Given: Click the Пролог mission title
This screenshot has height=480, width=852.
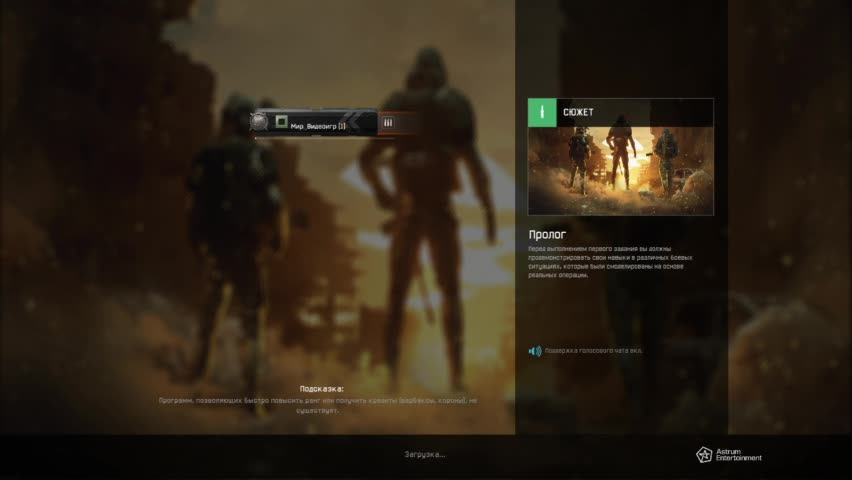Looking at the screenshot, I should pos(547,234).
